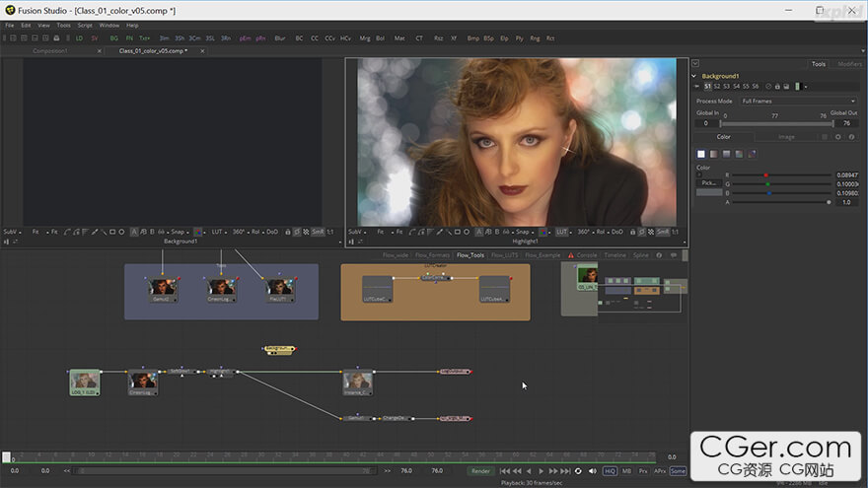This screenshot has height=488, width=868.
Task: Add a BG Background tool
Action: pos(114,38)
